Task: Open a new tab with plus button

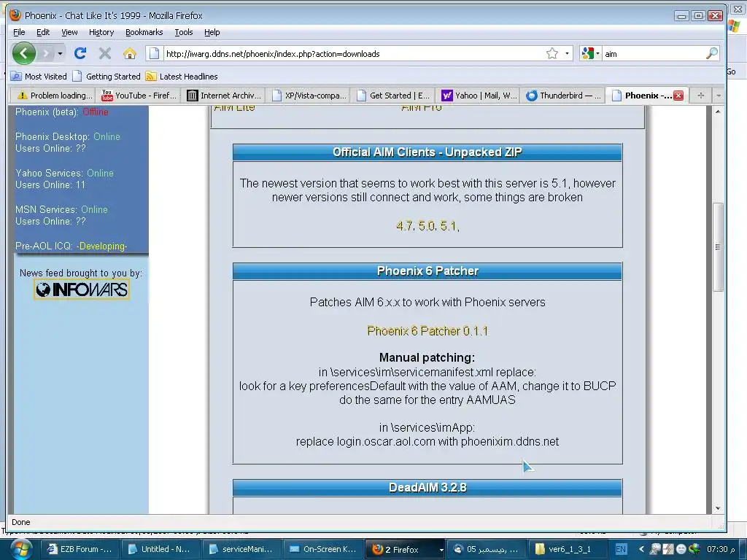Action: coord(700,96)
